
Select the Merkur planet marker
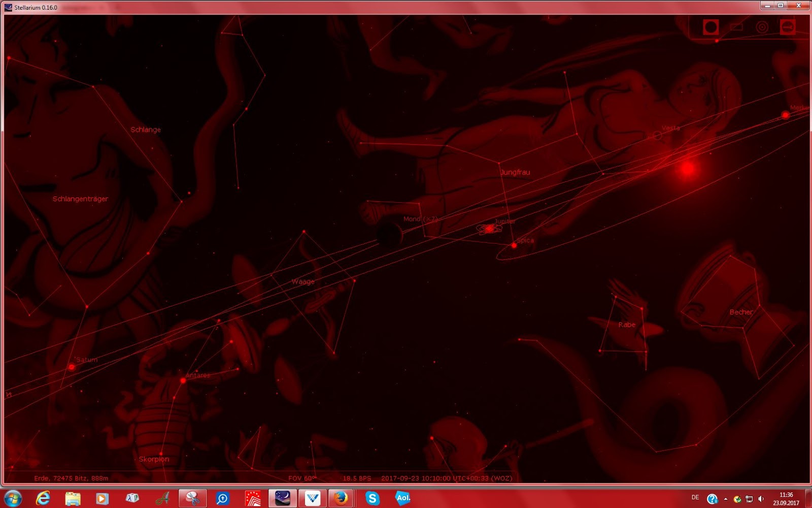coord(785,115)
